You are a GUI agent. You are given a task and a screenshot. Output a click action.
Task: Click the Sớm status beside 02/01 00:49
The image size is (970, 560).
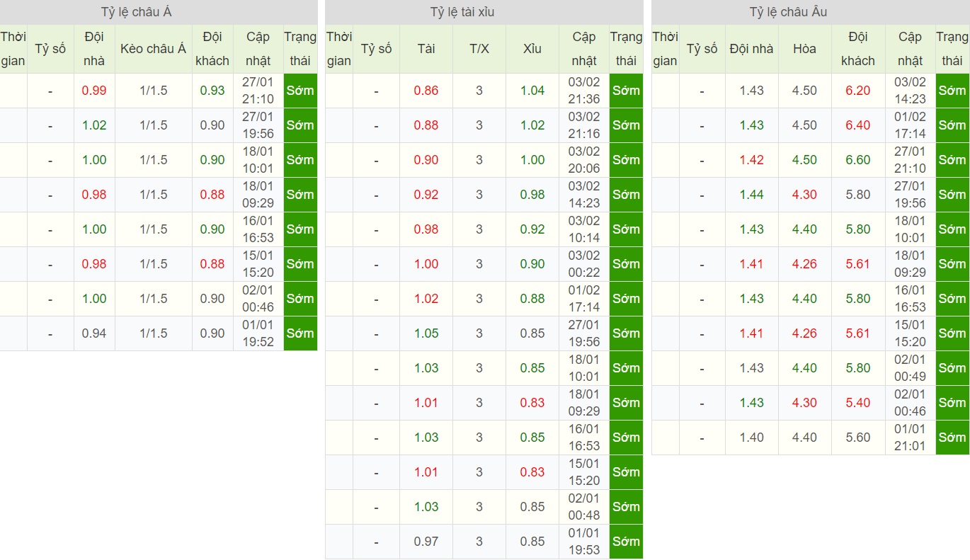[952, 368]
